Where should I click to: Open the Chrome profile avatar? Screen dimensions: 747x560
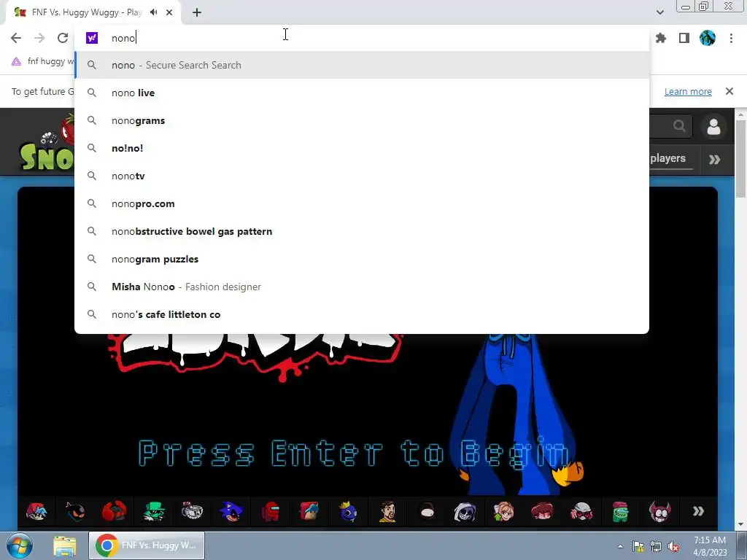click(708, 38)
